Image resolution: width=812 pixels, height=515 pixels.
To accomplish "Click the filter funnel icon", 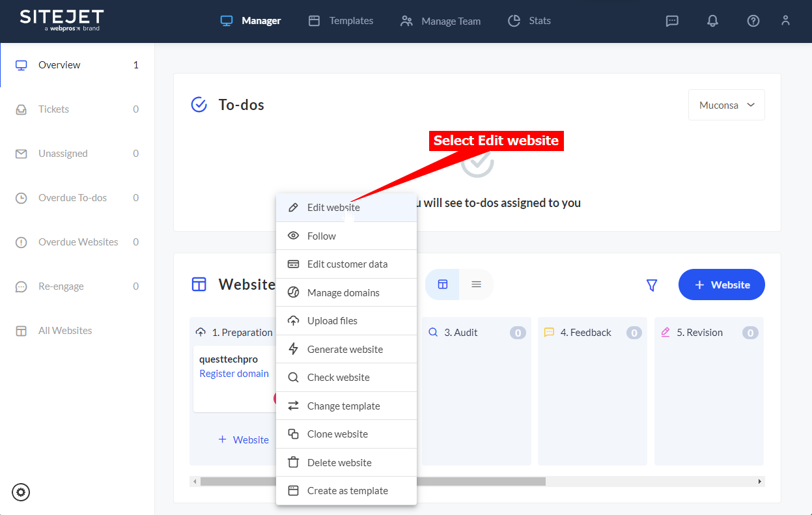I will click(x=651, y=285).
